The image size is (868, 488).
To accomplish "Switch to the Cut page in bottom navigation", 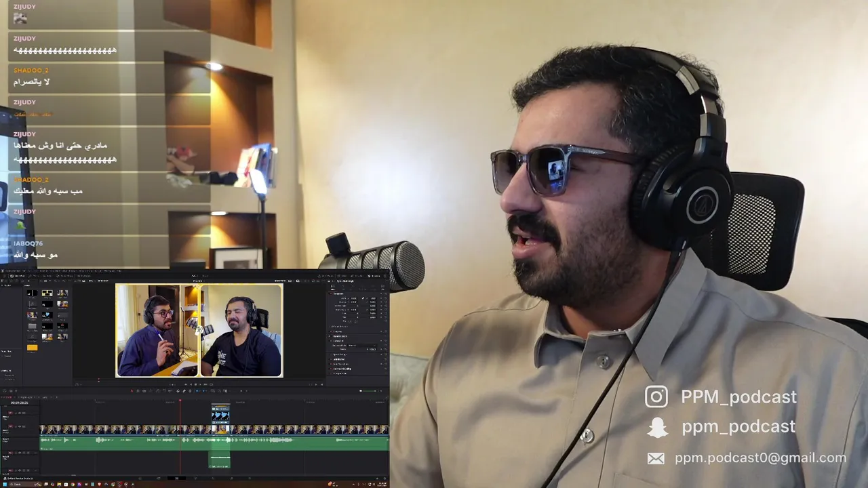I will [x=158, y=479].
